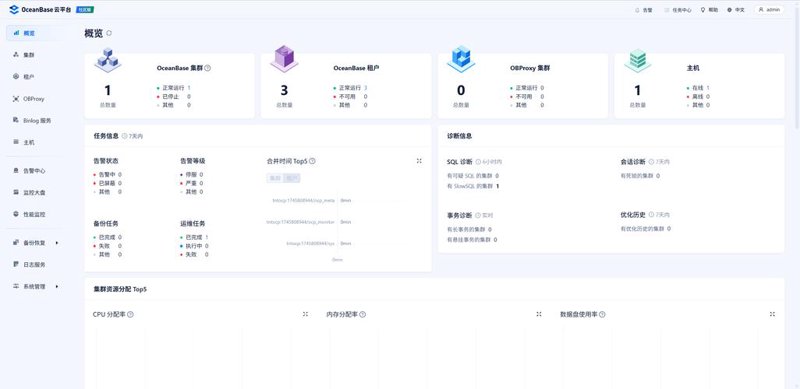Click the ocp_monitor tenant bar label

point(301,222)
